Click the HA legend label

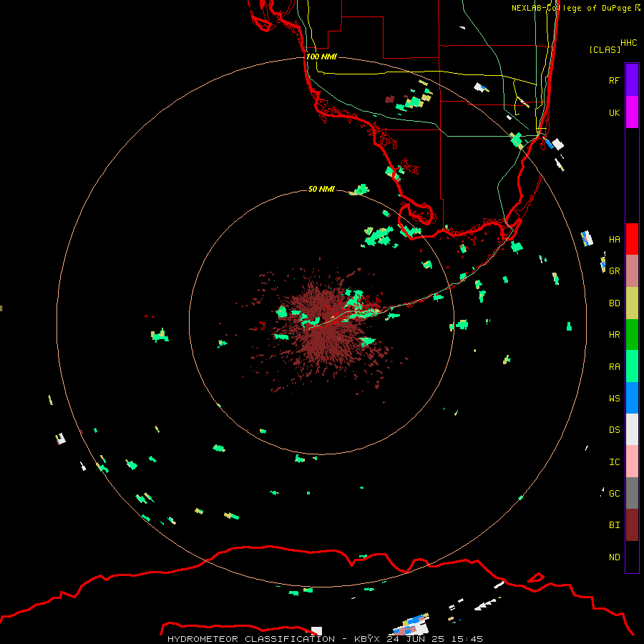(x=614, y=240)
